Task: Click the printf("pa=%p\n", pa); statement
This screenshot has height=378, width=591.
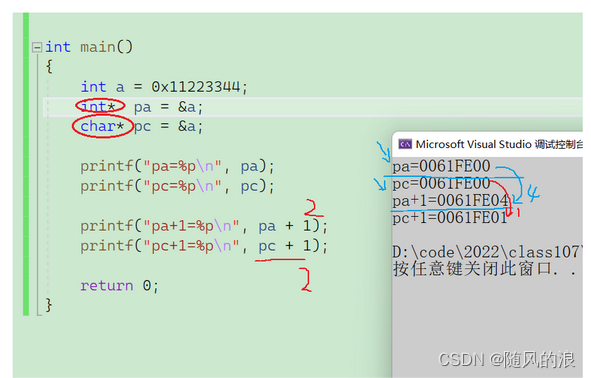Action: (178, 166)
